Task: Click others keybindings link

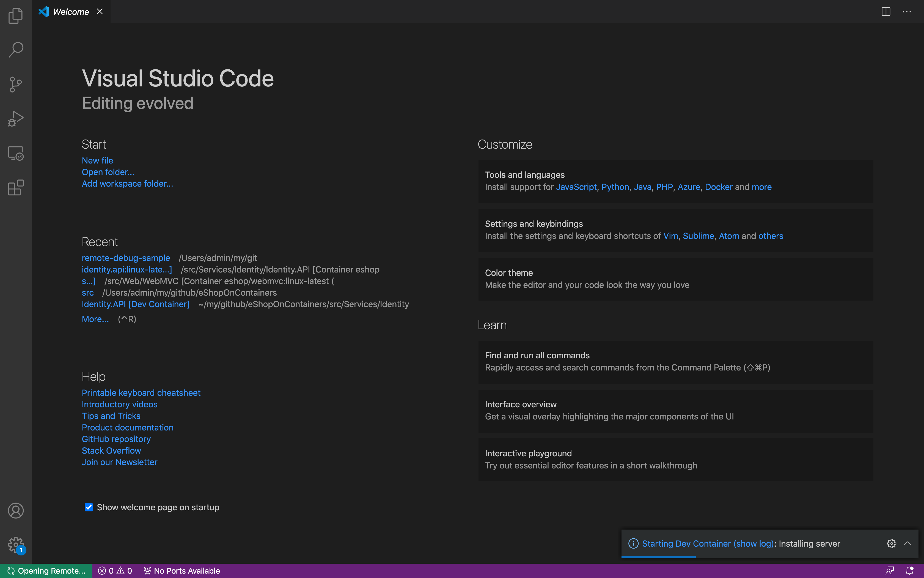Action: tap(771, 236)
